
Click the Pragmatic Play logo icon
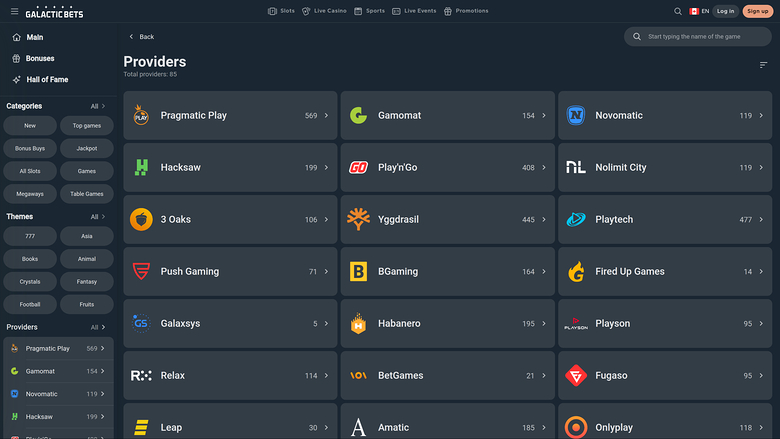[x=141, y=116]
